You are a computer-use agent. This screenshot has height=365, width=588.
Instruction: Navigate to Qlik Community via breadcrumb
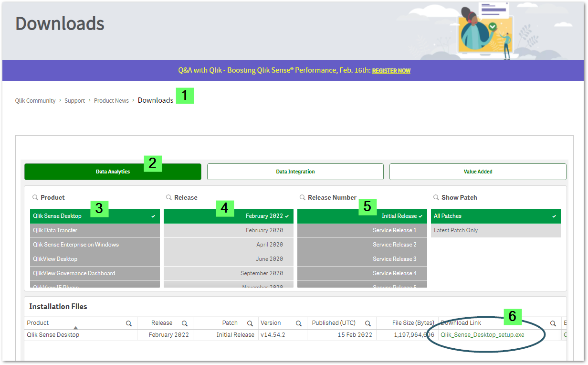[x=35, y=100]
